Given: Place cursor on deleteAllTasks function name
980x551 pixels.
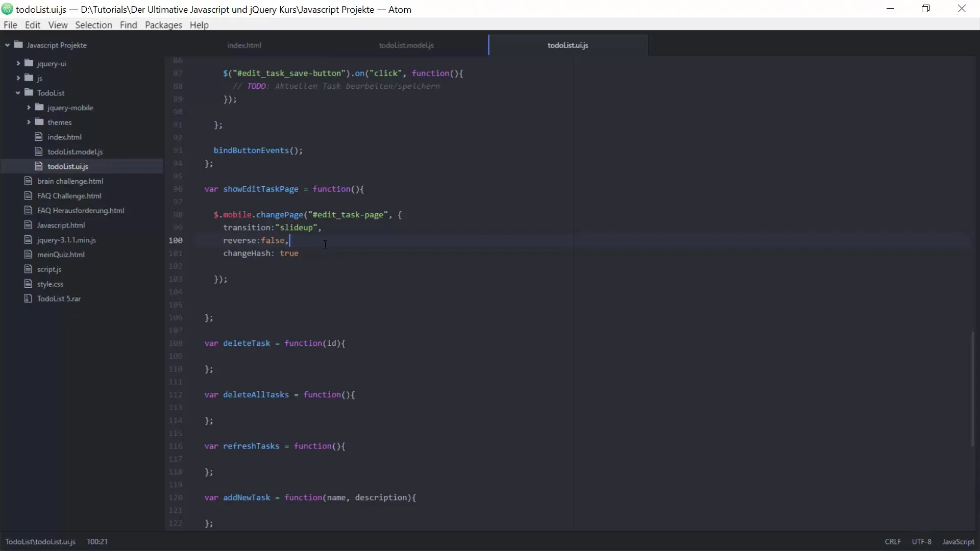Looking at the screenshot, I should (256, 394).
